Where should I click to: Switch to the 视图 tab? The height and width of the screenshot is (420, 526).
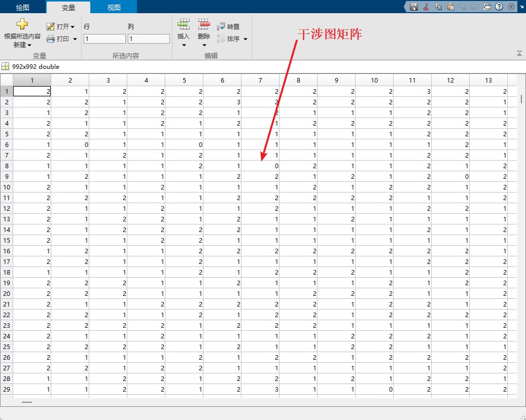coord(114,8)
